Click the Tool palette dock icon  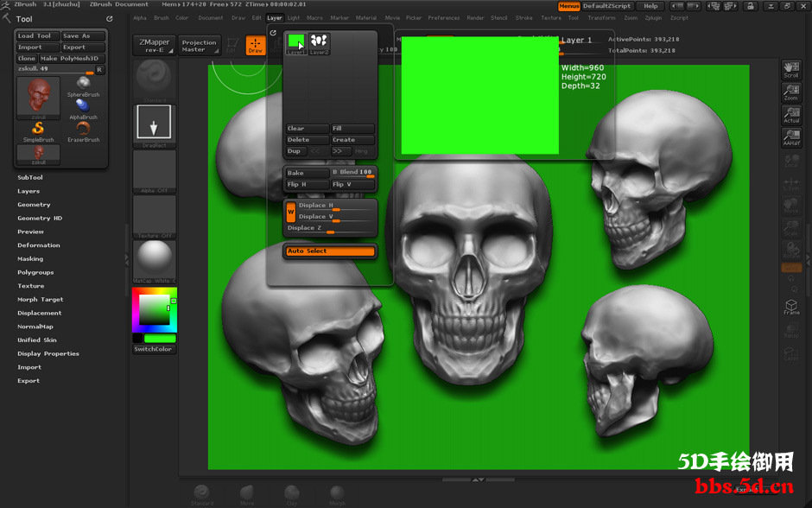pyautogui.click(x=109, y=19)
